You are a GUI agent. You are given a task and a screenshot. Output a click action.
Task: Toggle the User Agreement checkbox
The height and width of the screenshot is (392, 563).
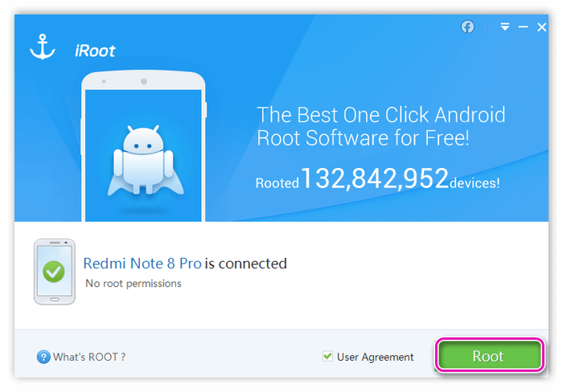[x=327, y=356]
